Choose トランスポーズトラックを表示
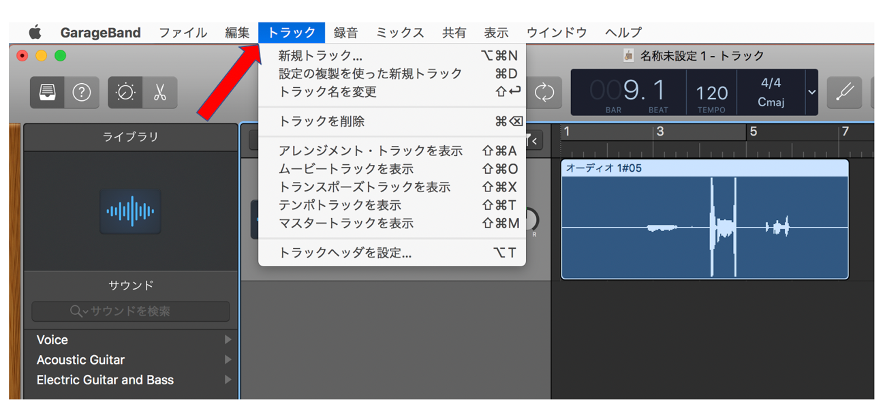The width and height of the screenshot is (885, 416). pos(392,187)
